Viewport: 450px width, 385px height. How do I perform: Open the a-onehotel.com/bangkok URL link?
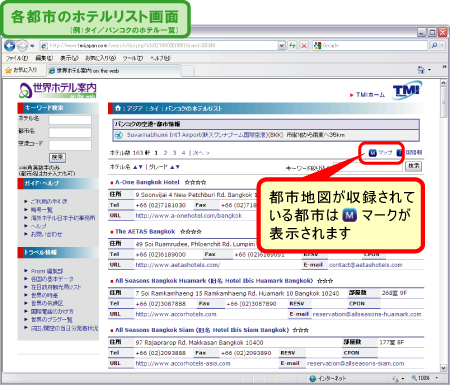point(189,216)
